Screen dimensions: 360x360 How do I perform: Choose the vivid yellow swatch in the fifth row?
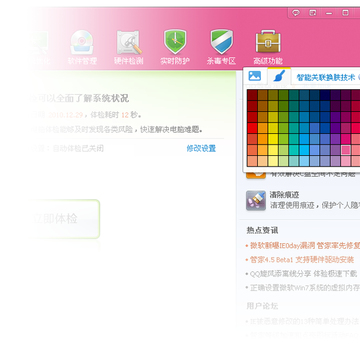pos(273,139)
